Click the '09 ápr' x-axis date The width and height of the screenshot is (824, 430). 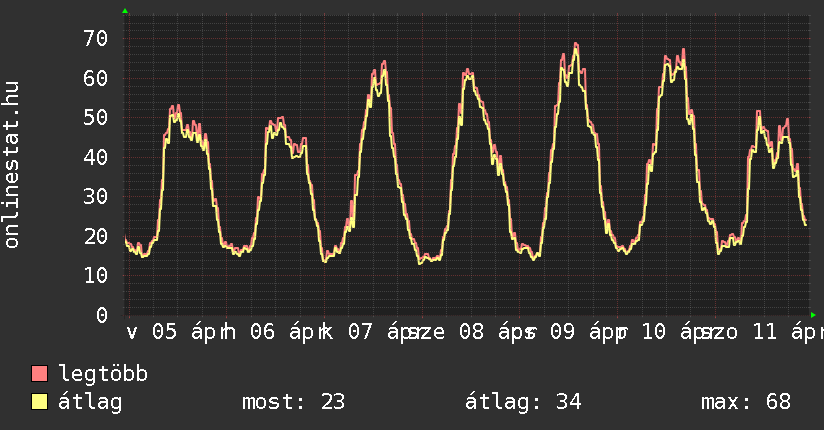[x=578, y=332]
